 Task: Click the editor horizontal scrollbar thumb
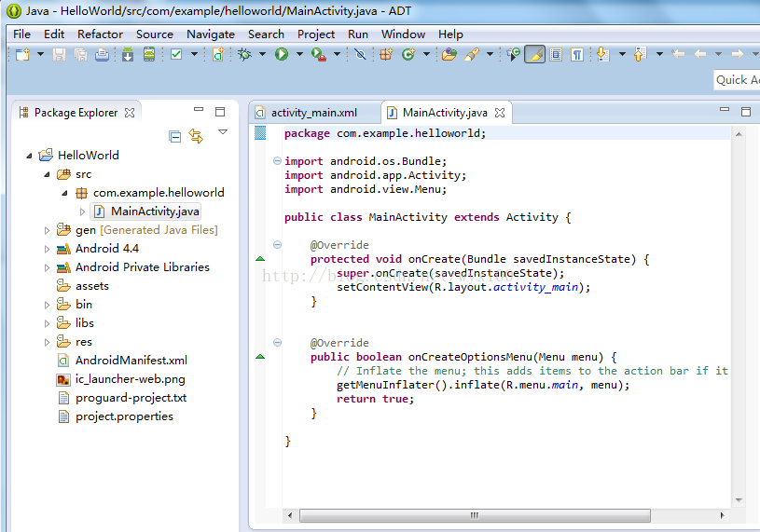(475, 515)
